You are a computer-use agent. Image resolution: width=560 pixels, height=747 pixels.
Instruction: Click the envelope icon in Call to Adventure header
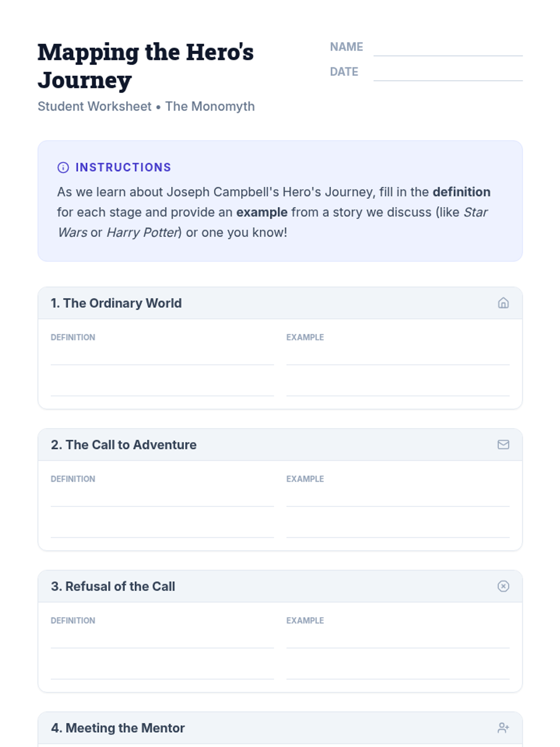[503, 444]
